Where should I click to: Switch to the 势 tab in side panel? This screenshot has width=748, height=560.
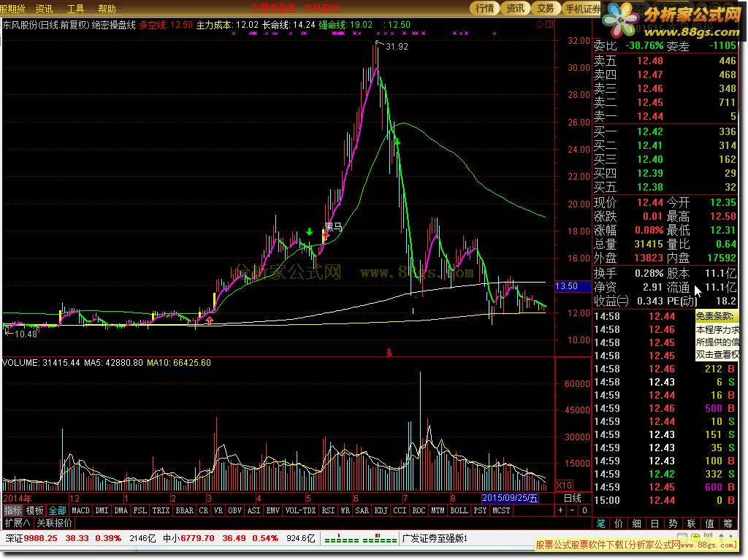(x=673, y=523)
